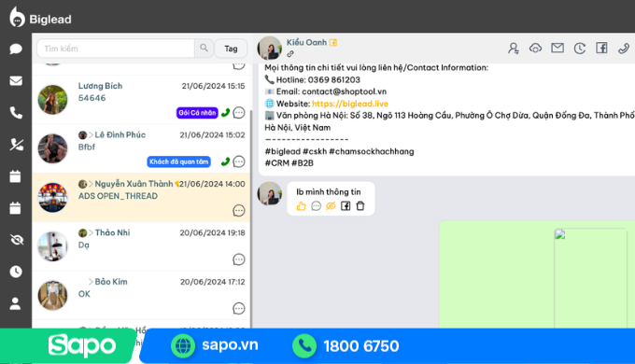Click the cloud sync icon in chat header

(535, 49)
